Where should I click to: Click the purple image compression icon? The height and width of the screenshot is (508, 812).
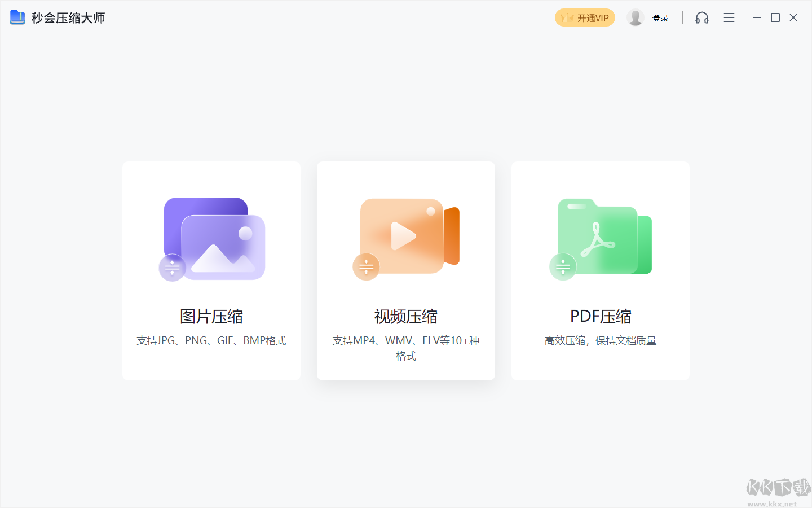coord(214,237)
